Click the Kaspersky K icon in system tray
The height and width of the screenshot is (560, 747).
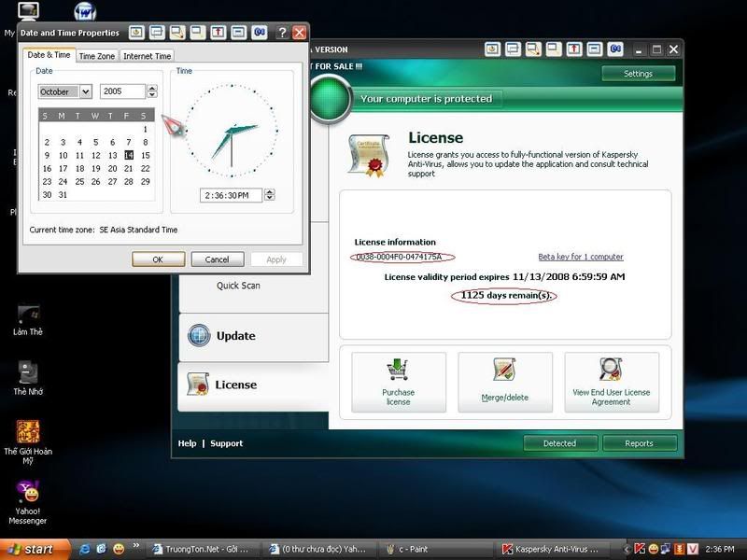(640, 549)
